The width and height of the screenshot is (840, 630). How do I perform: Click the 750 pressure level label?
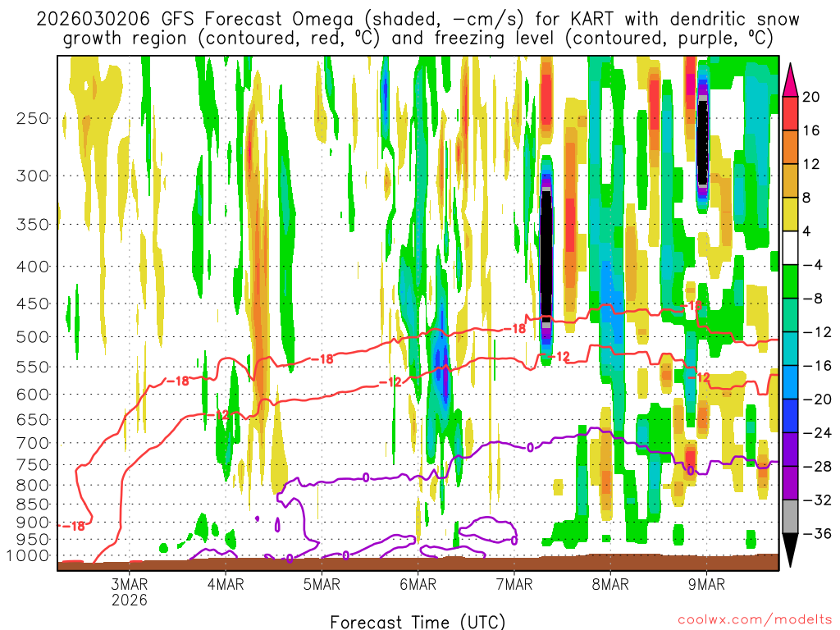(33, 465)
